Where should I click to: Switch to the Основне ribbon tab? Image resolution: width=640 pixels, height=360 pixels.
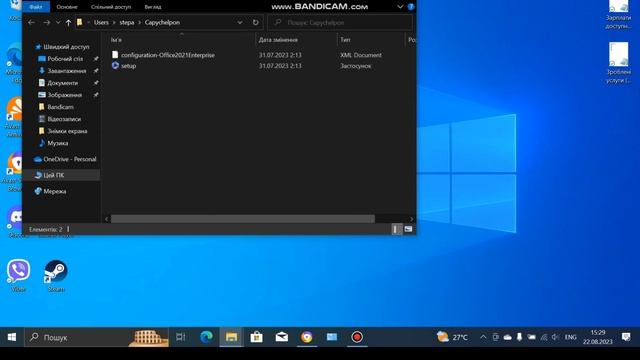(x=67, y=7)
